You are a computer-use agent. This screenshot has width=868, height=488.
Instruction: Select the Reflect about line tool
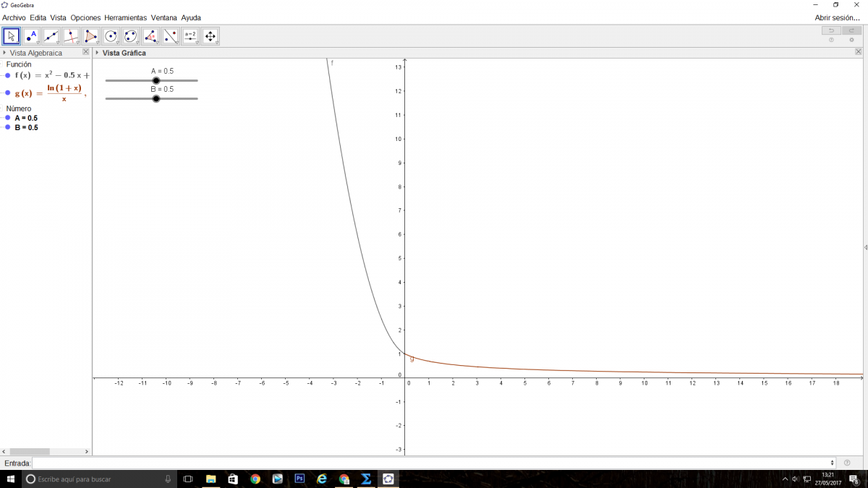[x=171, y=36]
